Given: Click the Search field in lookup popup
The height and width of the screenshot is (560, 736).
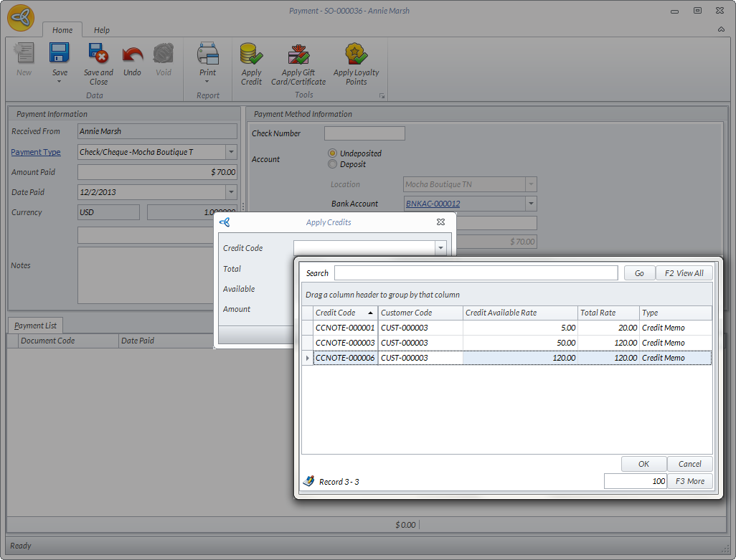Looking at the screenshot, I should click(475, 273).
